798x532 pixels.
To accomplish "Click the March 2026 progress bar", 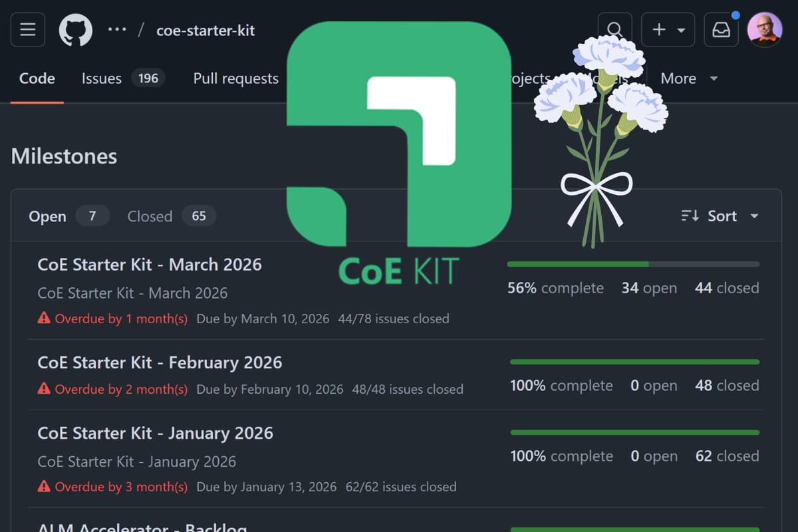I will pyautogui.click(x=633, y=264).
